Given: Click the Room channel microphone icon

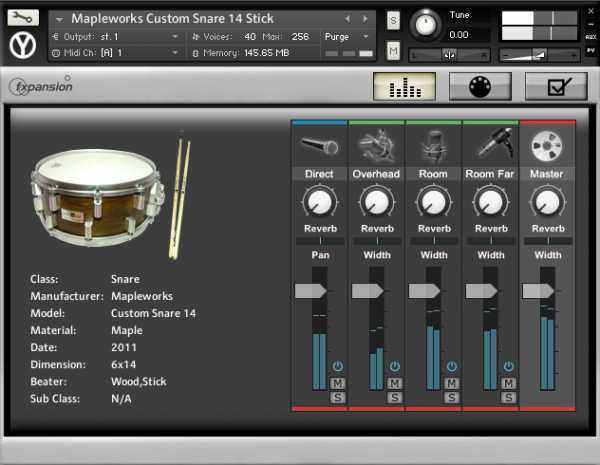Looking at the screenshot, I should click(x=434, y=146).
